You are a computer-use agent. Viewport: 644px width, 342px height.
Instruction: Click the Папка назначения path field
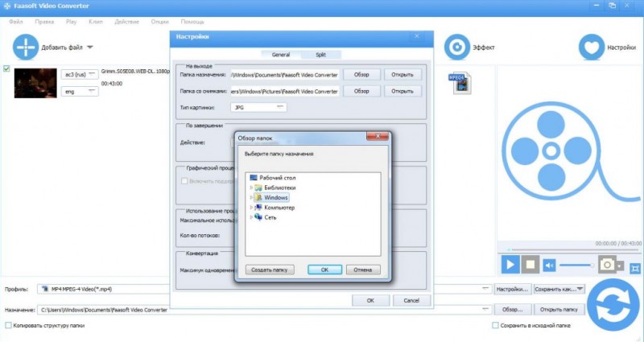285,75
